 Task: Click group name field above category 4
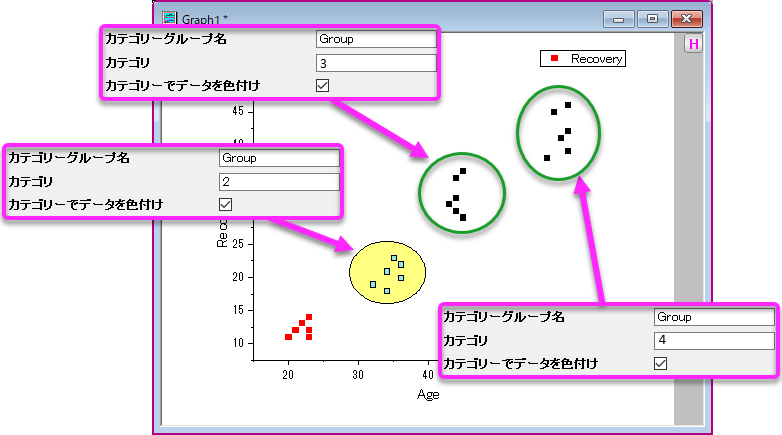[714, 317]
